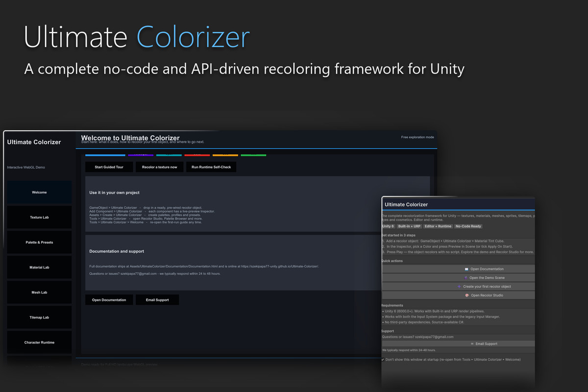Click We typically respond within 24–48 hours note
The height and width of the screenshot is (392, 588).
point(409,350)
